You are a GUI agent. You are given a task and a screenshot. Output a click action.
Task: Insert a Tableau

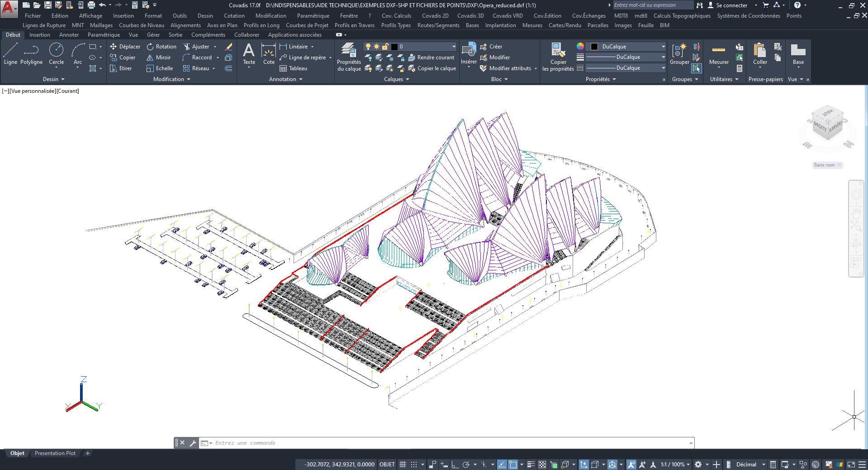click(294, 68)
